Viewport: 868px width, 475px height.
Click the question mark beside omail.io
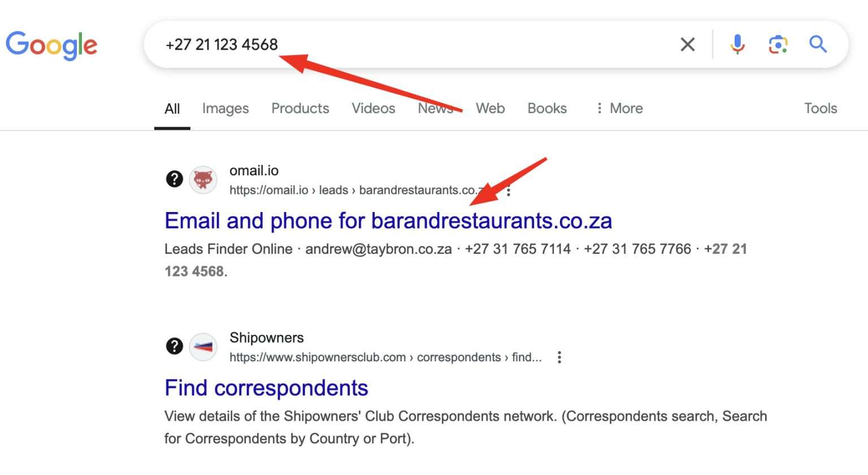tap(174, 179)
